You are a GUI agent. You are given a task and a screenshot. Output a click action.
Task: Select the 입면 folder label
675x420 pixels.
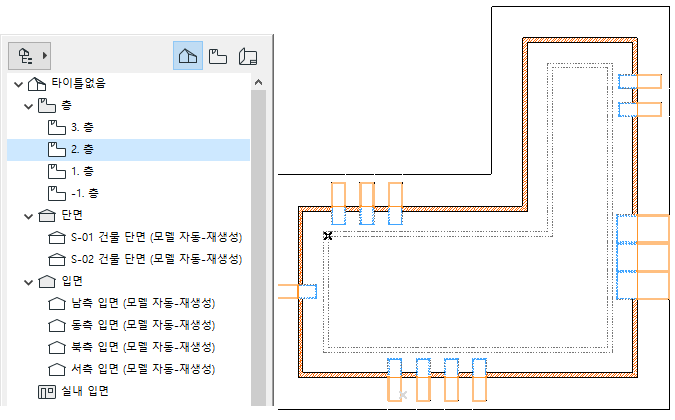coord(72,281)
